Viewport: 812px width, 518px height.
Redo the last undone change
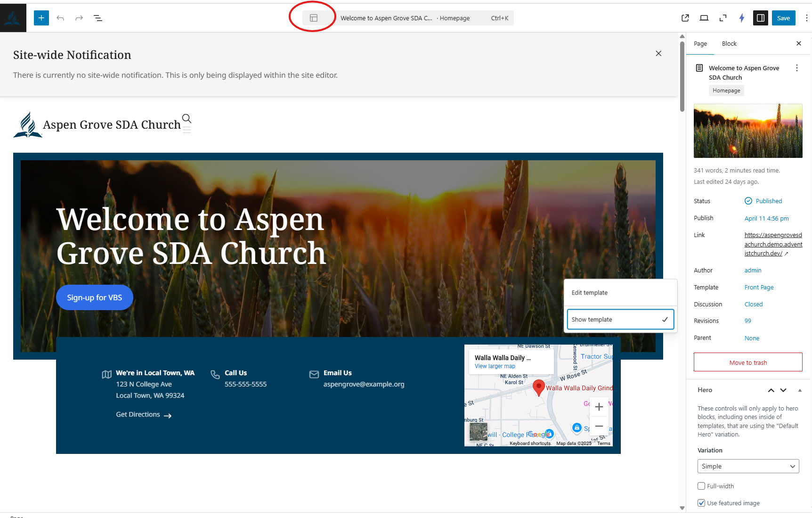(x=79, y=18)
